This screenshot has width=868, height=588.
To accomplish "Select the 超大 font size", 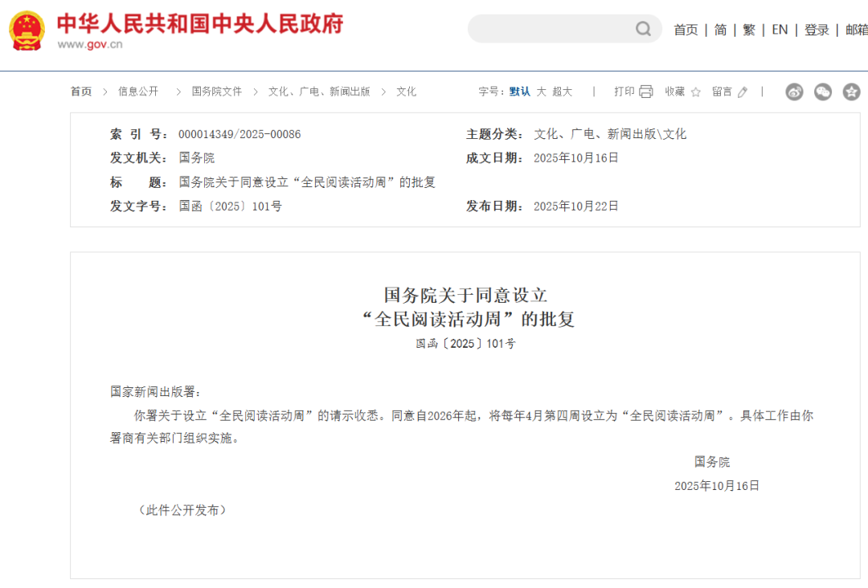I will pos(563,92).
